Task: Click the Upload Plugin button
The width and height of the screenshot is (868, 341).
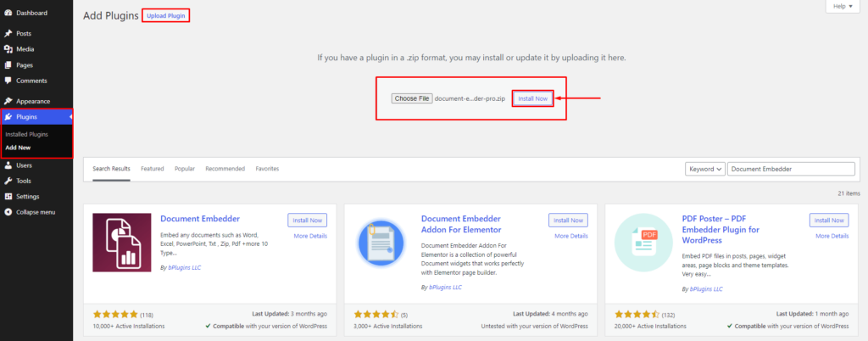Action: 166,15
